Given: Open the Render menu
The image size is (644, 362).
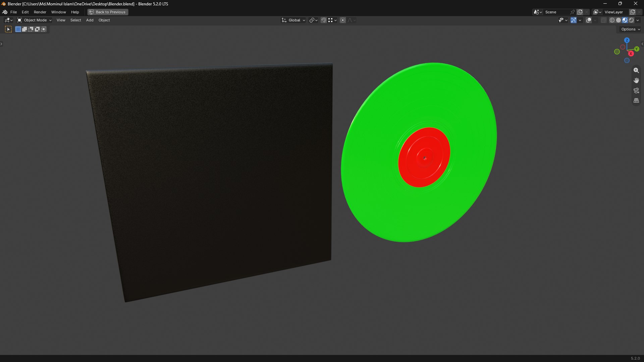Looking at the screenshot, I should pos(40,12).
